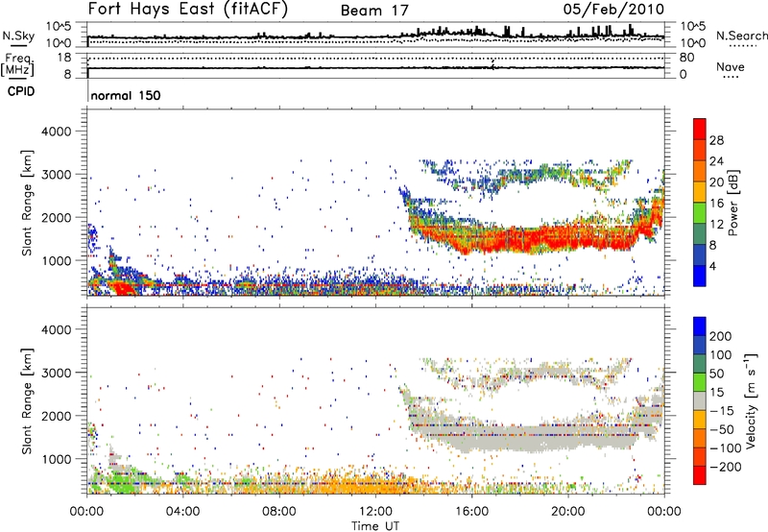768x532 pixels.
Task: Click the '08:00' time axis tick label
Action: [279, 512]
